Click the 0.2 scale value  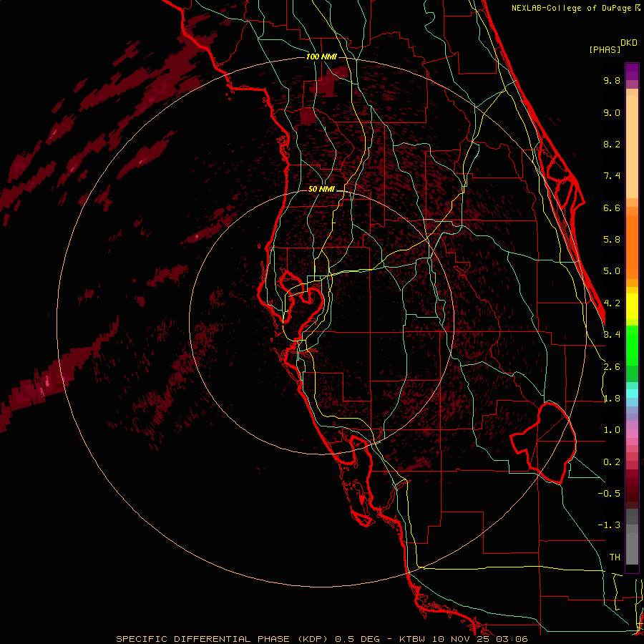(x=612, y=462)
